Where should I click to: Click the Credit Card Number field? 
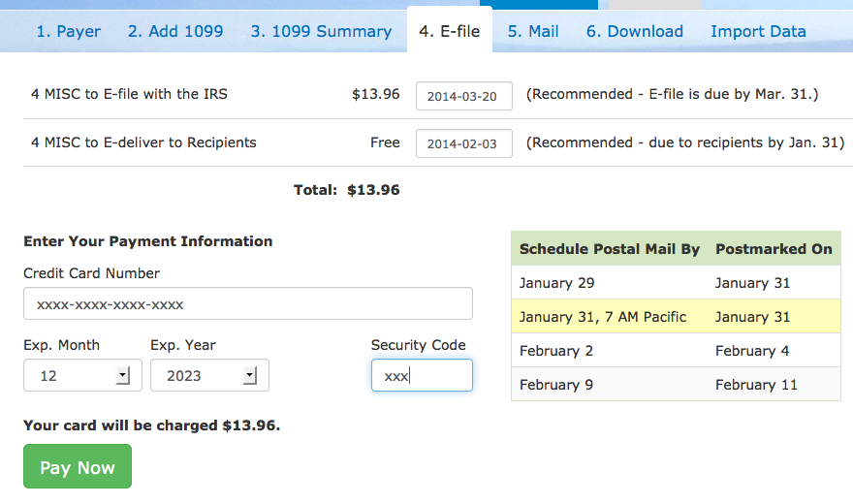click(x=248, y=304)
